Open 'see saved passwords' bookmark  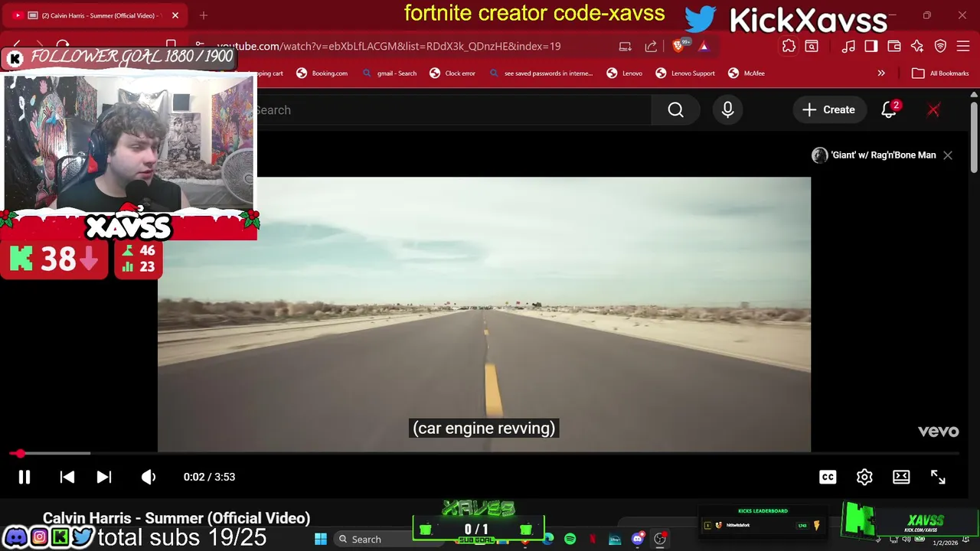tap(541, 73)
